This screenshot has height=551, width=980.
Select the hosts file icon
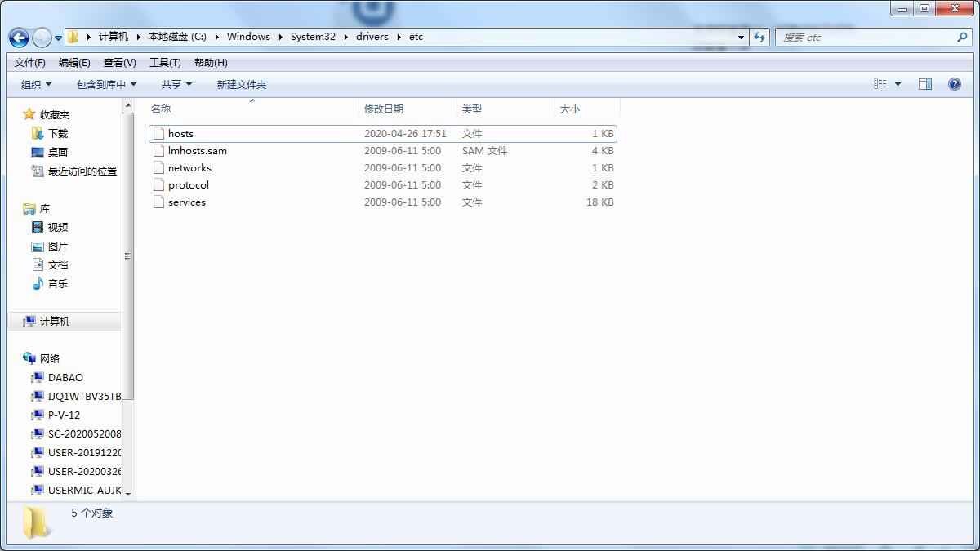pyautogui.click(x=158, y=133)
